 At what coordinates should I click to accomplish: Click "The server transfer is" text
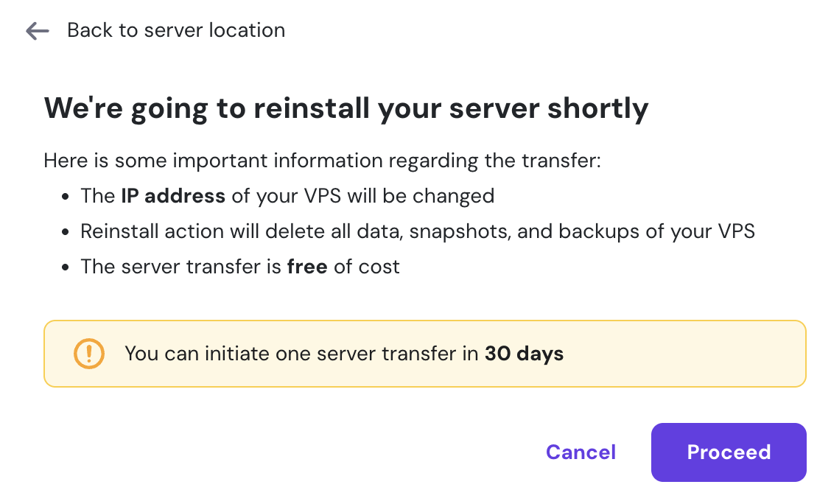(180, 266)
